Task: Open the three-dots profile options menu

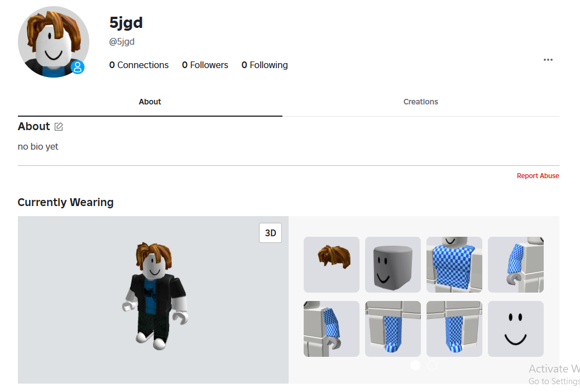Action: 548,60
